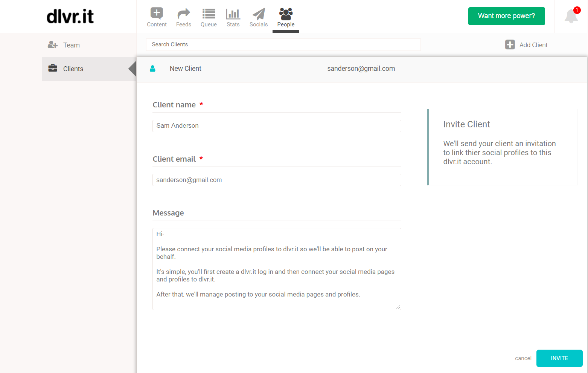
Task: Click inside the Message textarea
Action: 277,269
